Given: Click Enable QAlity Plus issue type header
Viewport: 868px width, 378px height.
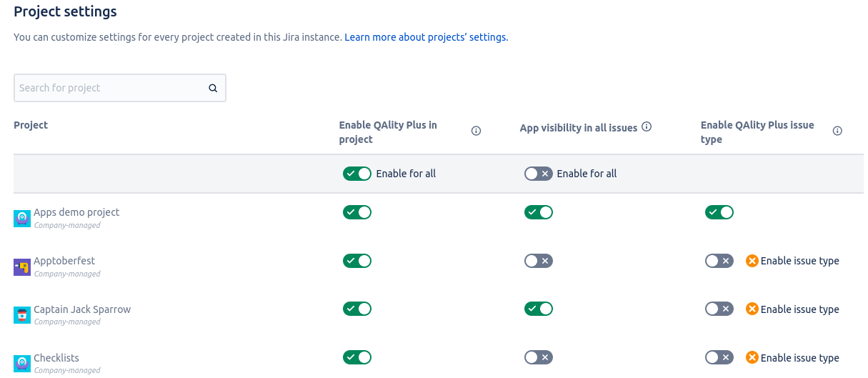Looking at the screenshot, I should tap(757, 132).
